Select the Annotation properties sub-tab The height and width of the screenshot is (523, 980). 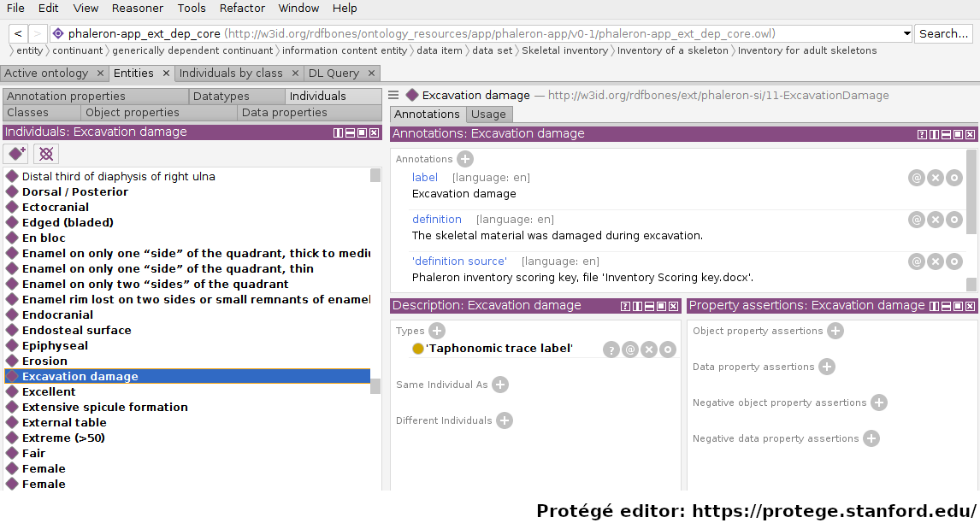[x=96, y=97]
